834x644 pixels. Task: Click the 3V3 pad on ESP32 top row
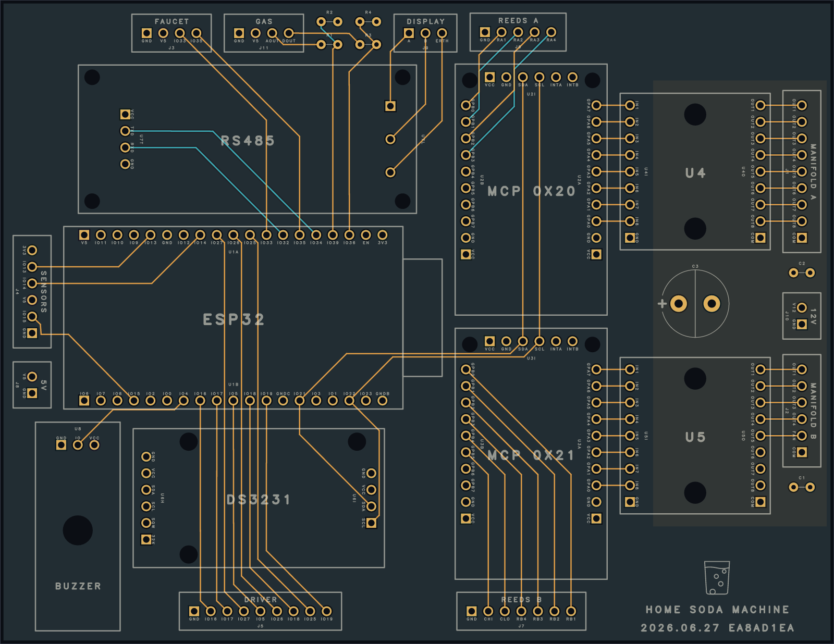pyautogui.click(x=383, y=235)
